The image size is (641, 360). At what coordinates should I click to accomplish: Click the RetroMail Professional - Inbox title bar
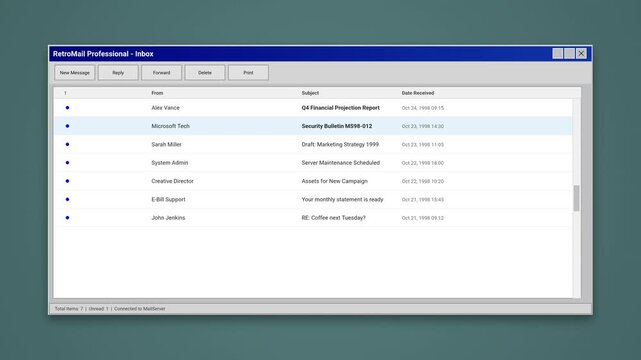320,54
